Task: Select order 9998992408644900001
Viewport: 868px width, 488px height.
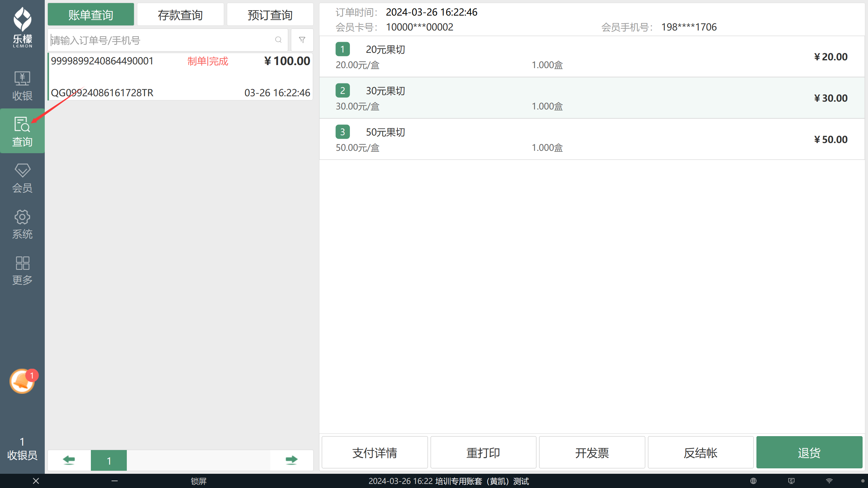Action: 102,61
